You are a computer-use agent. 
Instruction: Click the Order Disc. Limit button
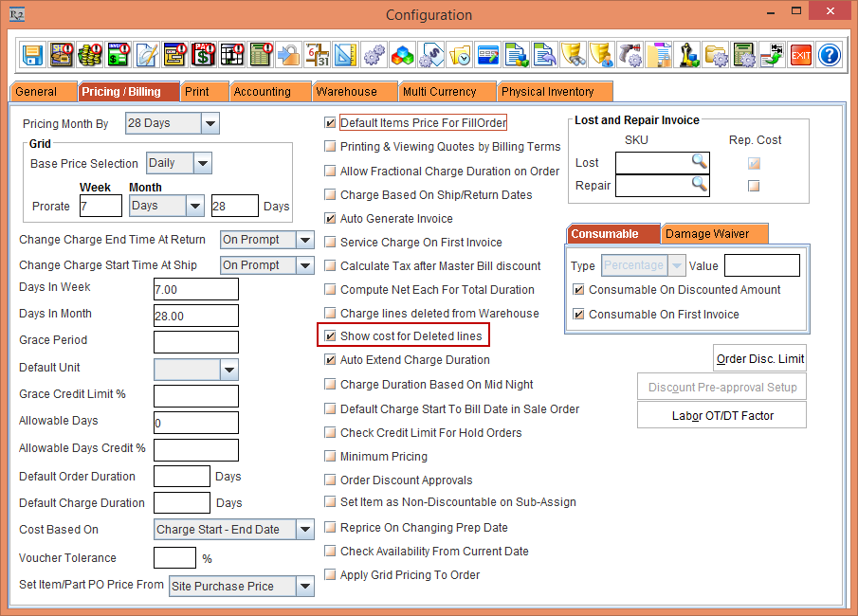point(759,358)
